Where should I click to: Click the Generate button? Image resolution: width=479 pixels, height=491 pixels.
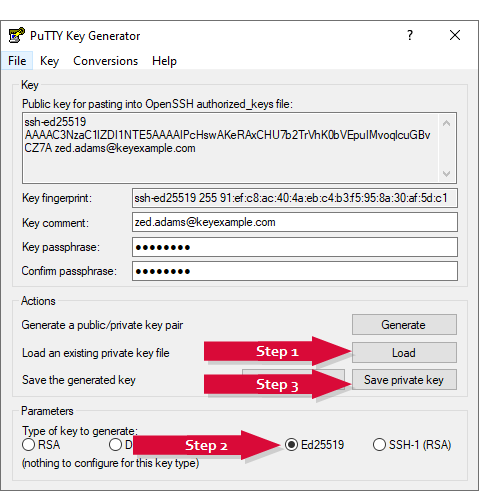404,324
